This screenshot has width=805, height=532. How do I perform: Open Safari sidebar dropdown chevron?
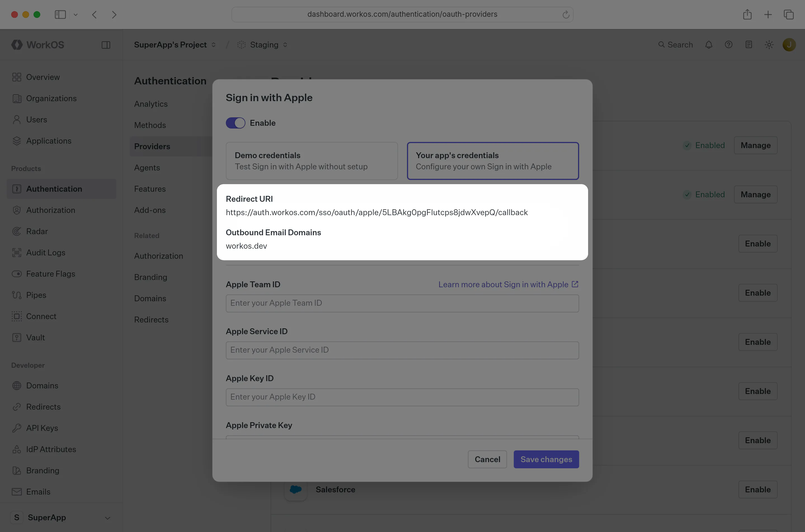click(75, 15)
